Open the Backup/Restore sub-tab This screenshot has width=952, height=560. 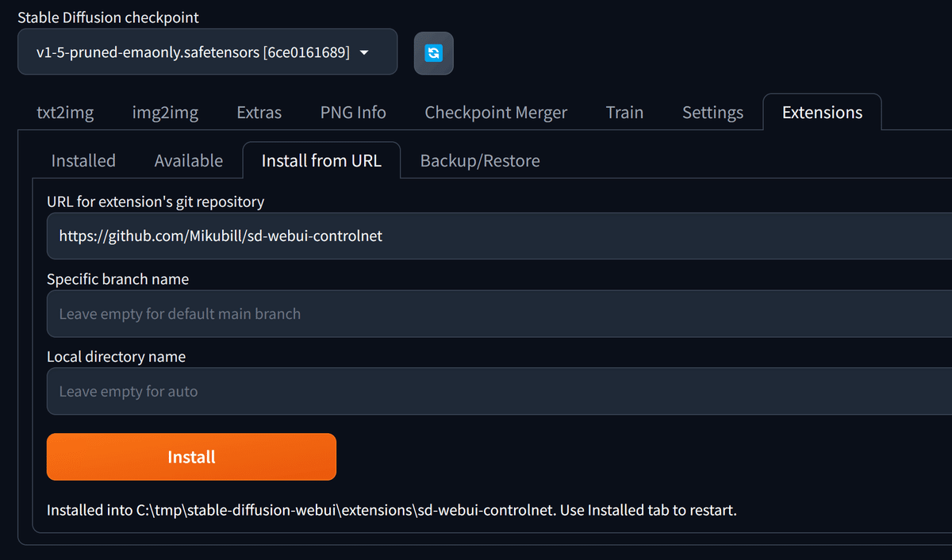click(480, 161)
